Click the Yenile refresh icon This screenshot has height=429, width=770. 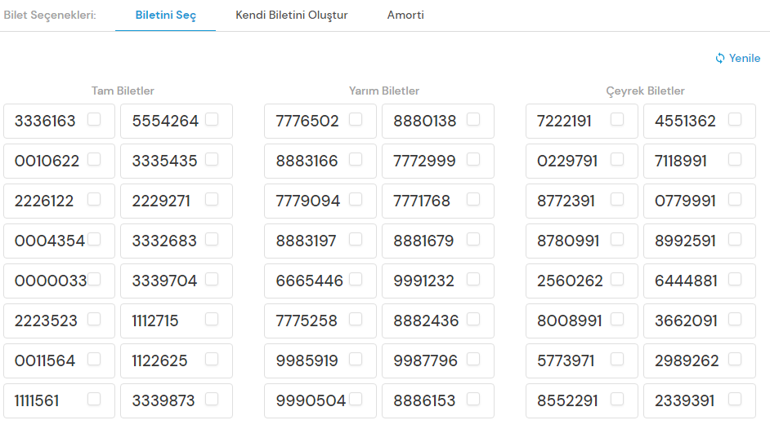[x=720, y=58]
